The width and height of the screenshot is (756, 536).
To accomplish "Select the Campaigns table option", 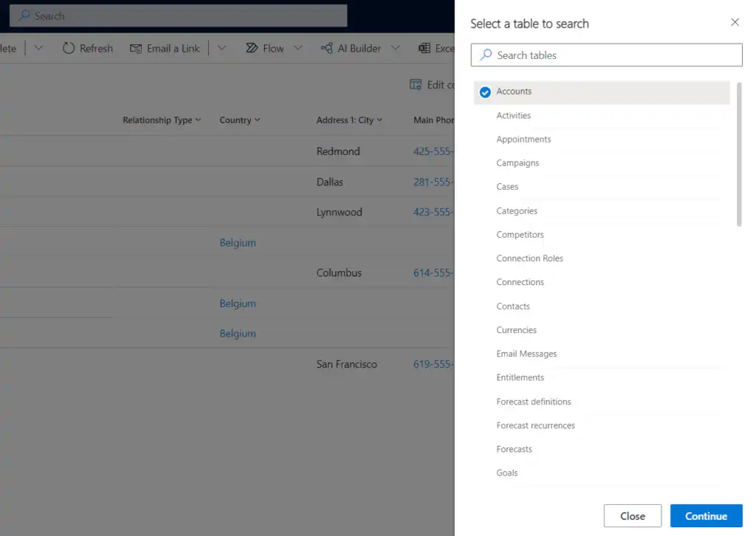I will pyautogui.click(x=518, y=163).
